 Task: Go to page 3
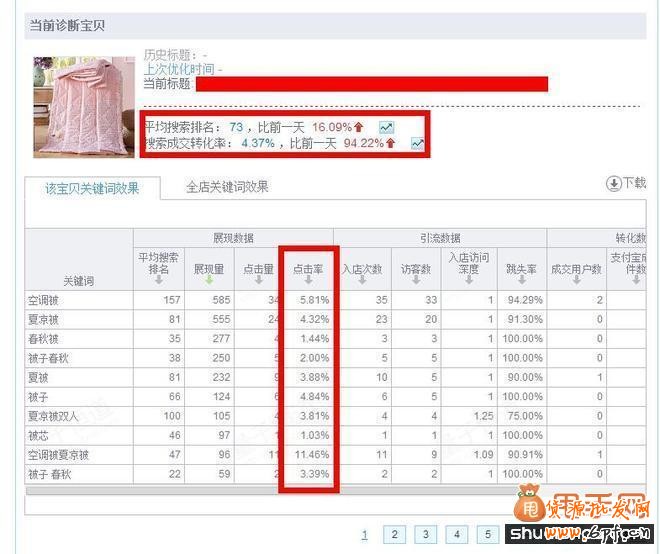426,535
